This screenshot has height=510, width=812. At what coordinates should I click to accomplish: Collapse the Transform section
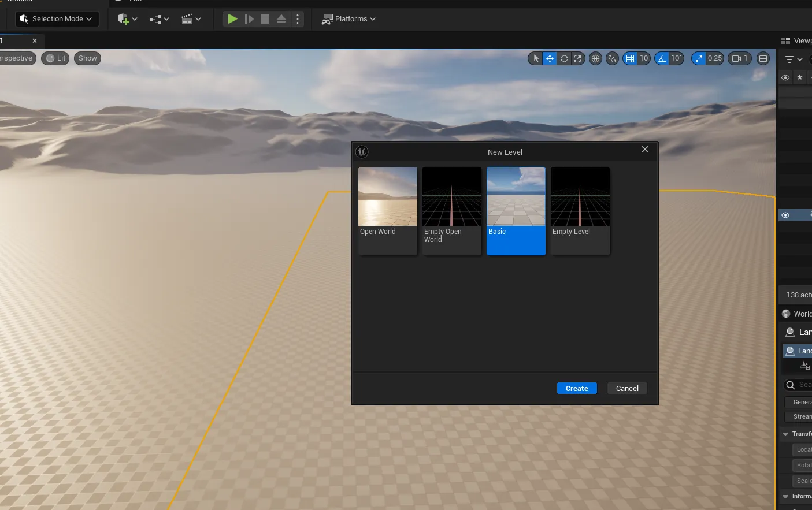coord(785,434)
